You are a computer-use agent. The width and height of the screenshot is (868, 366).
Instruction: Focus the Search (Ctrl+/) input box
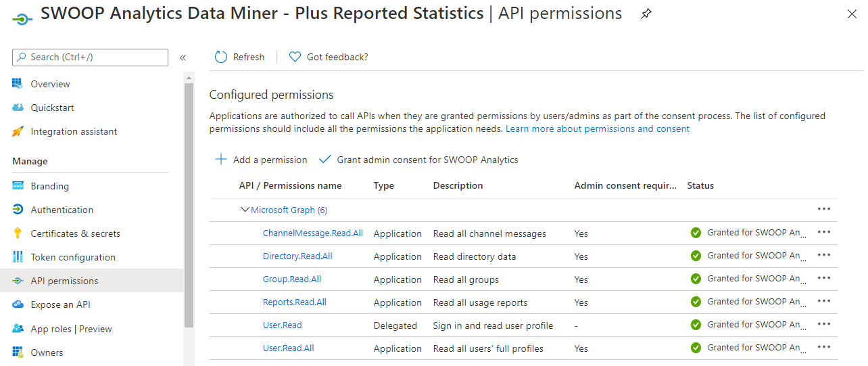coord(90,58)
